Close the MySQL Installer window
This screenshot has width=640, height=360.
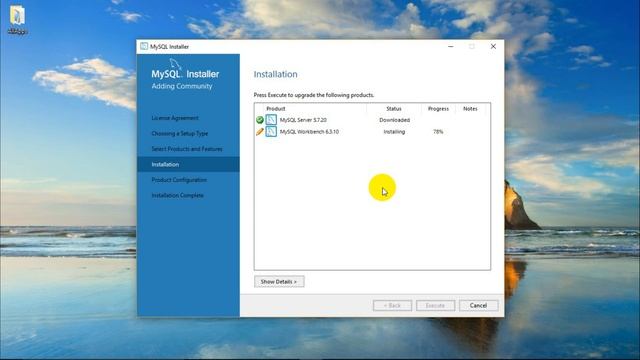pos(493,47)
